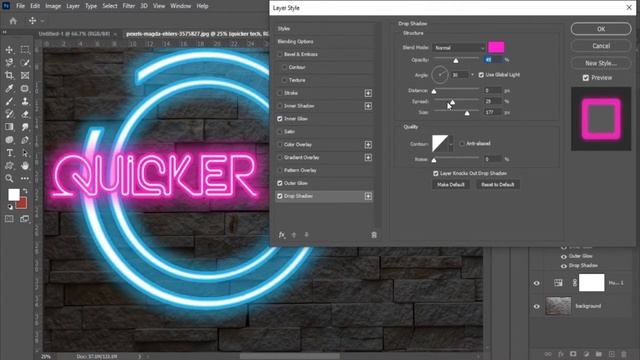Enable the Satin effect checkbox
Image resolution: width=640 pixels, height=360 pixels.
[280, 132]
